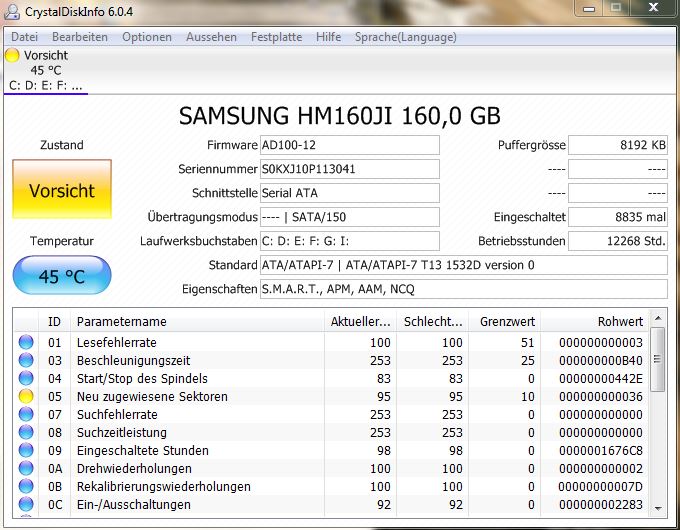Screen dimensions: 680x530
Task: Select the Drehwiederholungen row text
Action: pos(134,469)
